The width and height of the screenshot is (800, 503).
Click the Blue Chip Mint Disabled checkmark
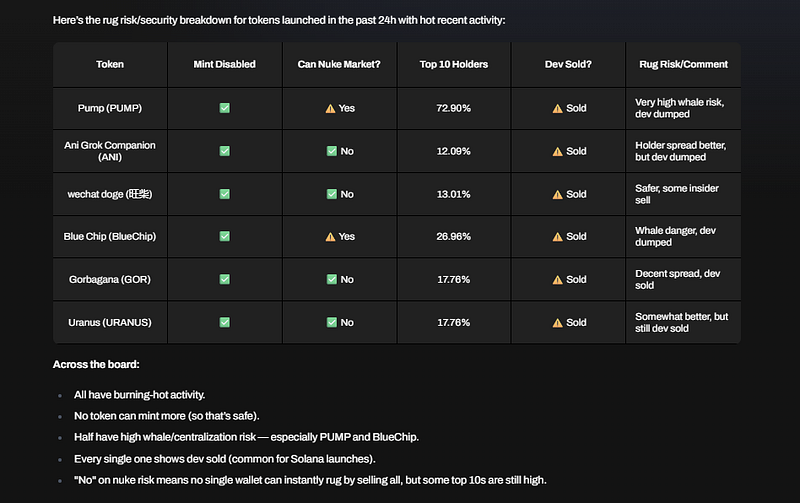point(224,237)
